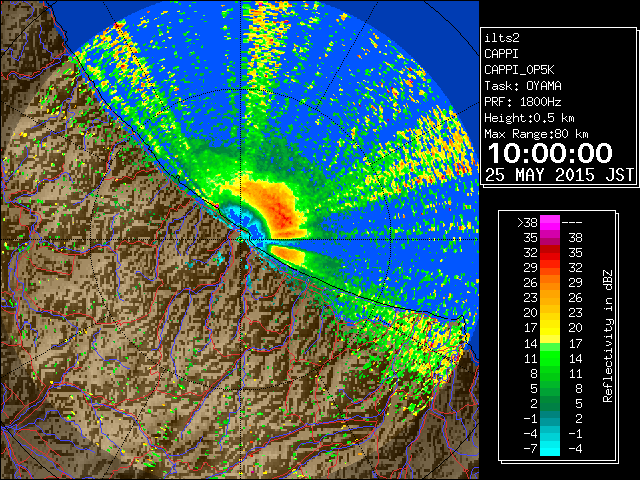The image size is (640, 480).
Task: Pick the red 32–35 dBZ legend swatch
Action: [x=550, y=253]
